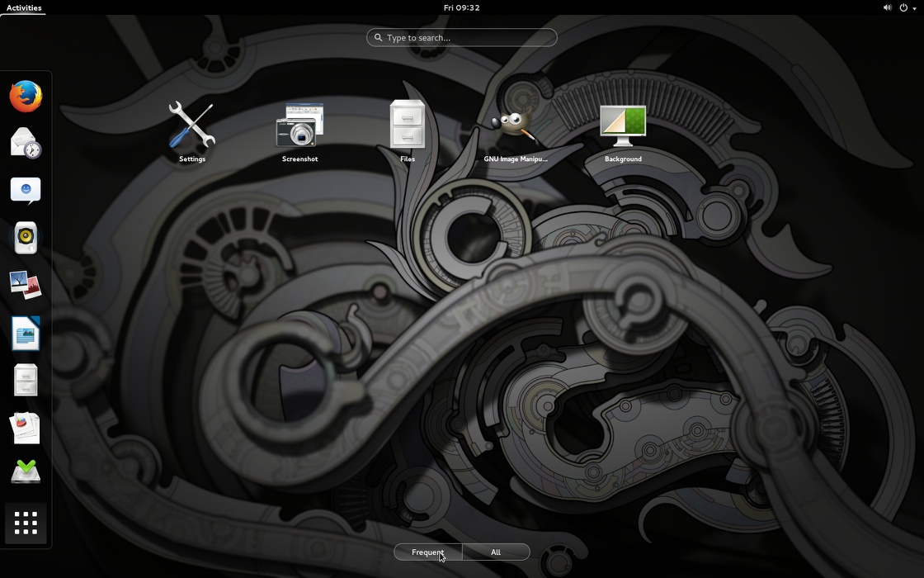Launch Firefox from the dash

26,96
